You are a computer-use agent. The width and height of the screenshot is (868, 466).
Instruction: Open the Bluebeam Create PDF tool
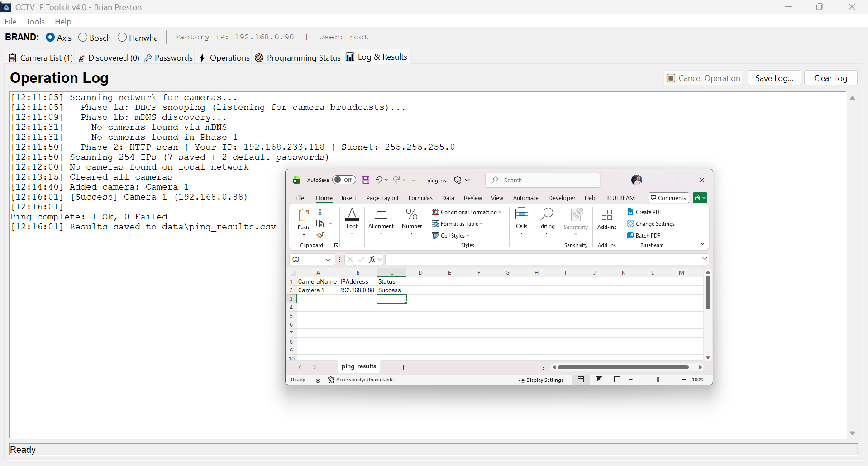[648, 212]
